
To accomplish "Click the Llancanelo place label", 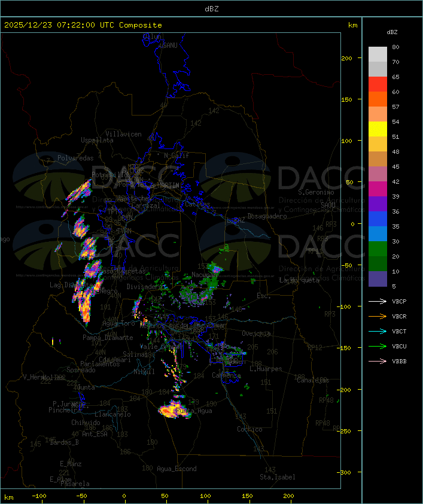I will point(112,414).
